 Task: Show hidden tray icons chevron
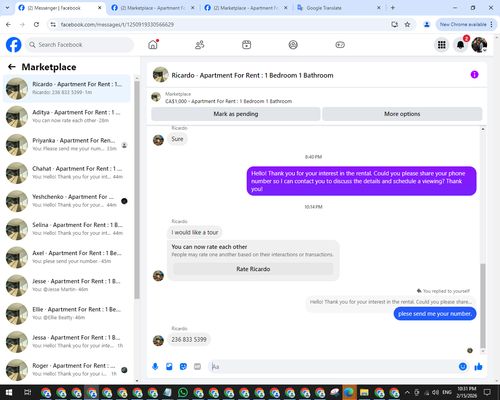pos(407,392)
